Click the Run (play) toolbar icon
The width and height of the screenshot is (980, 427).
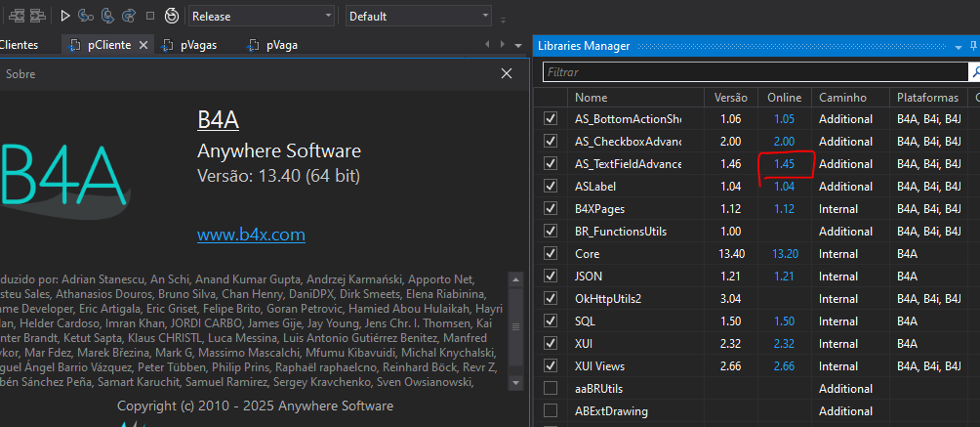(65, 16)
